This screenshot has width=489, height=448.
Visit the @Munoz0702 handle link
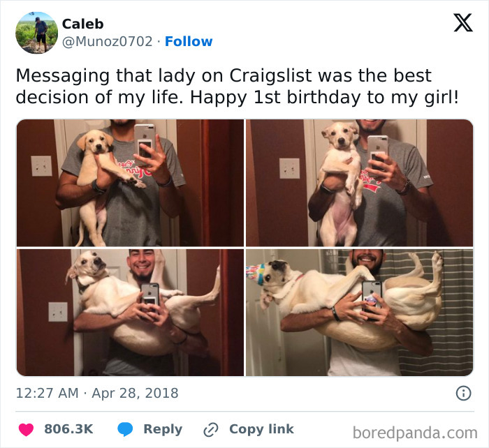point(108,41)
